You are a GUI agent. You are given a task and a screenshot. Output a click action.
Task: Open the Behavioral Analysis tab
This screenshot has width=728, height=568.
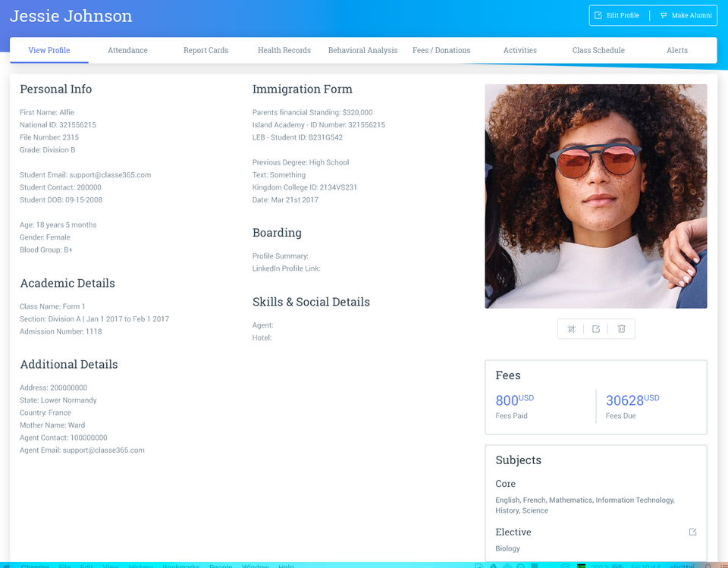coord(362,50)
